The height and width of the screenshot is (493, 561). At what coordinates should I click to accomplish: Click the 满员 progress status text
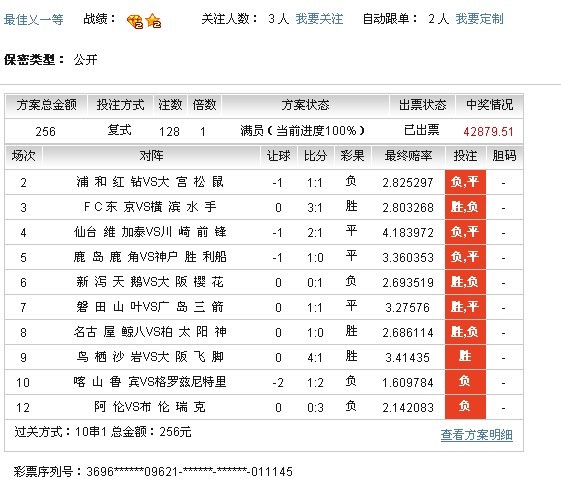(302, 131)
